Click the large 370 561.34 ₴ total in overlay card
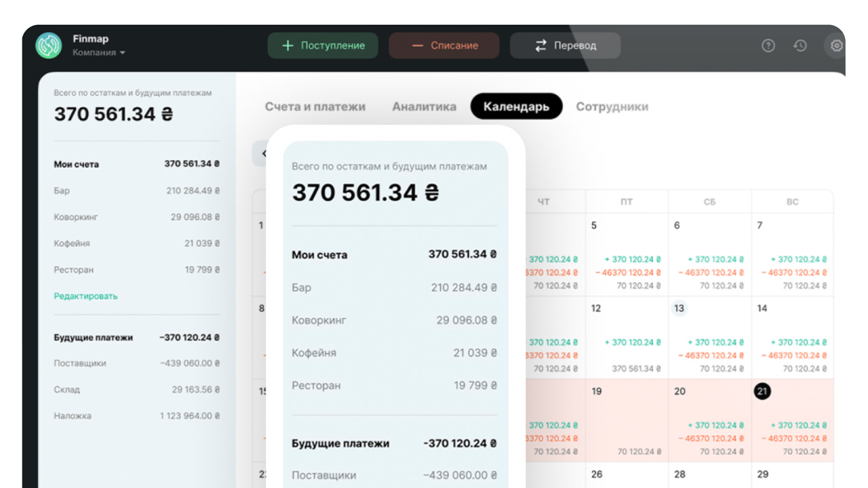The width and height of the screenshot is (868, 488). point(366,192)
